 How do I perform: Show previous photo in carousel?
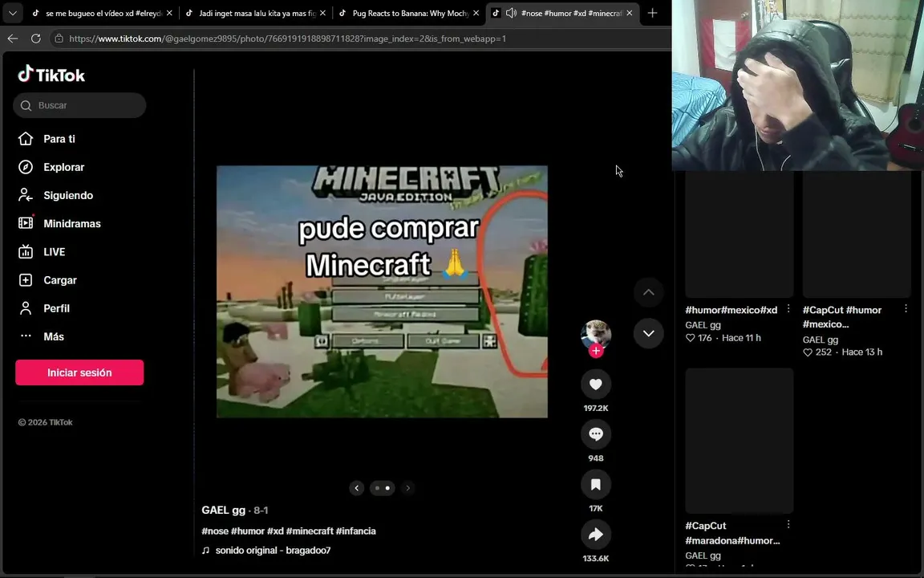[356, 488]
